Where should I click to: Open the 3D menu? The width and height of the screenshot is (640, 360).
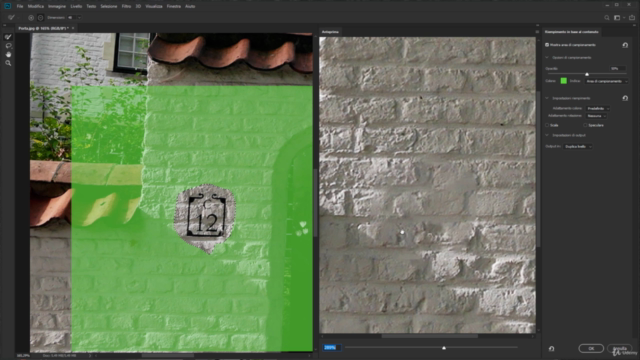click(x=138, y=7)
